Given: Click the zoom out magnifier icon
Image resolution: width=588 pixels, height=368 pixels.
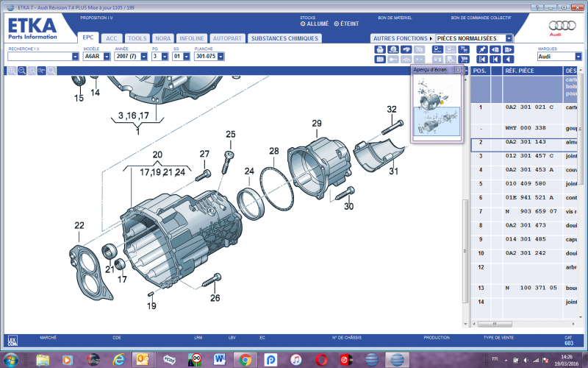Looking at the screenshot, I should click(22, 70).
